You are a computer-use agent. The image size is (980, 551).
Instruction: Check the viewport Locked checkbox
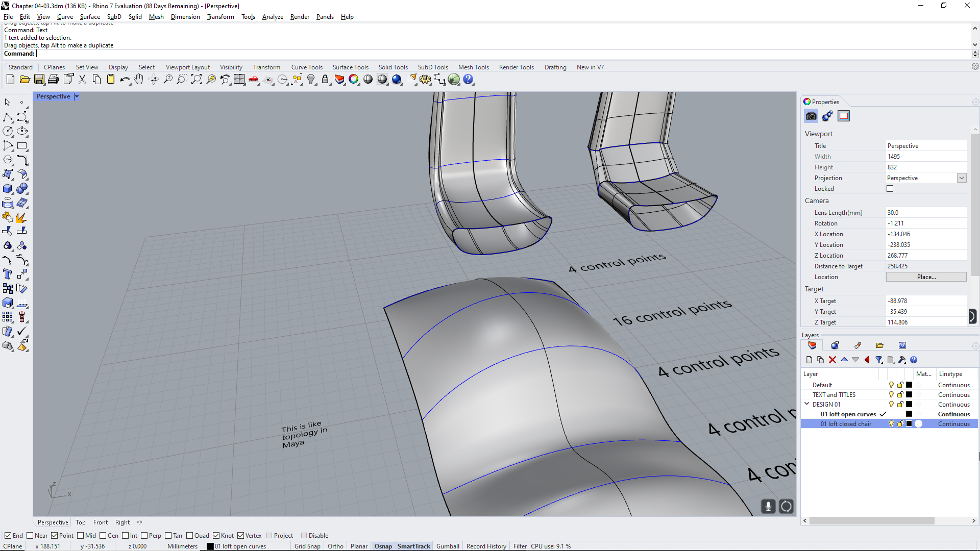tap(890, 189)
